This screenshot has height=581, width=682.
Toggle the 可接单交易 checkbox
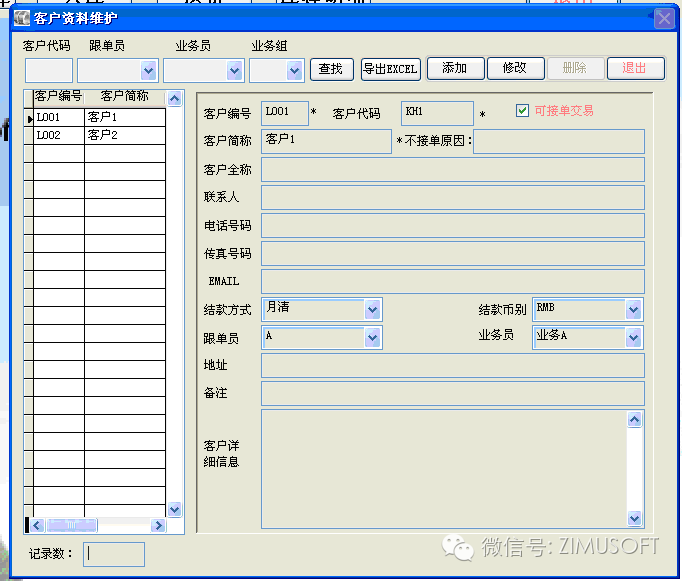coord(522,111)
